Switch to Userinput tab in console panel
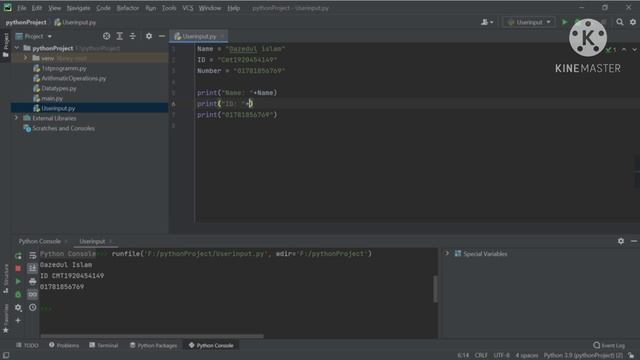Image resolution: width=640 pixels, height=360 pixels. point(92,241)
